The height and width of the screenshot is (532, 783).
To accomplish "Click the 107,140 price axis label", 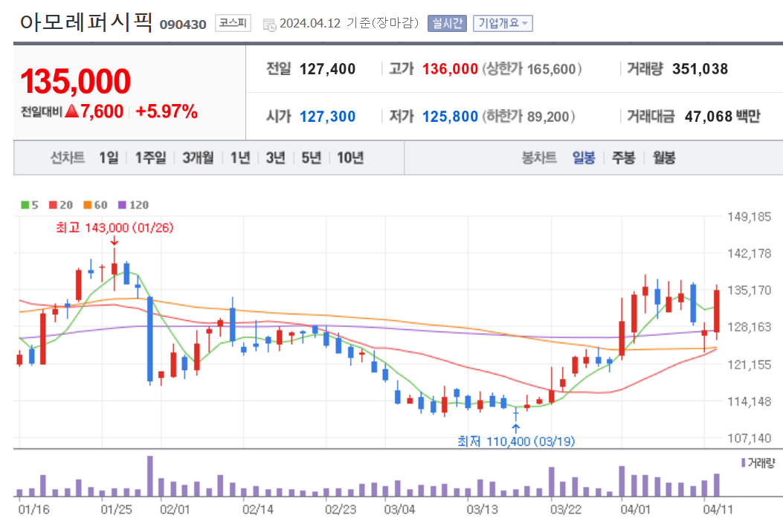I will (749, 438).
